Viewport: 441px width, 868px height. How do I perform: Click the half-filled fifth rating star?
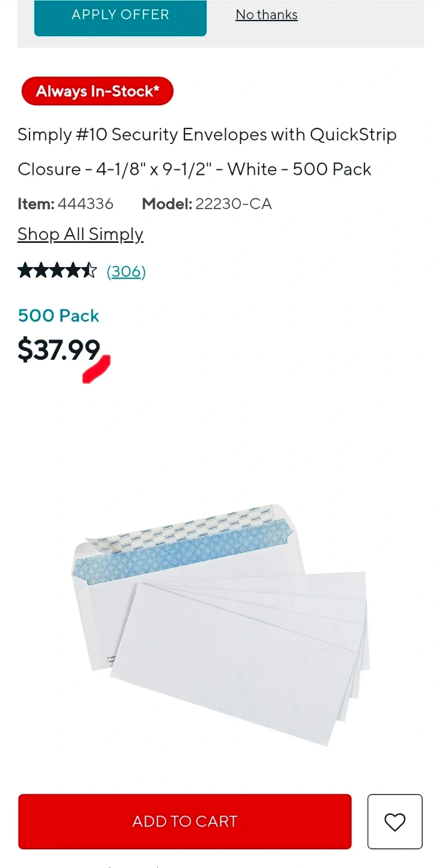point(89,270)
